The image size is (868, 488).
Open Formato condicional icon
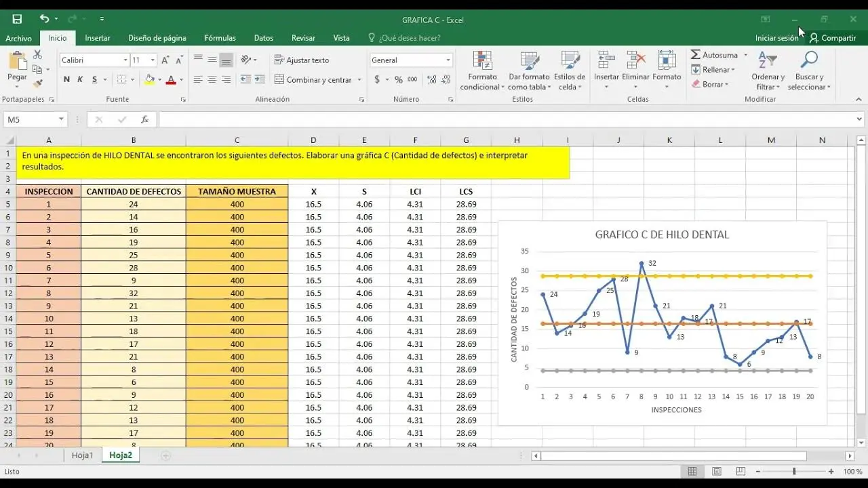[482, 61]
